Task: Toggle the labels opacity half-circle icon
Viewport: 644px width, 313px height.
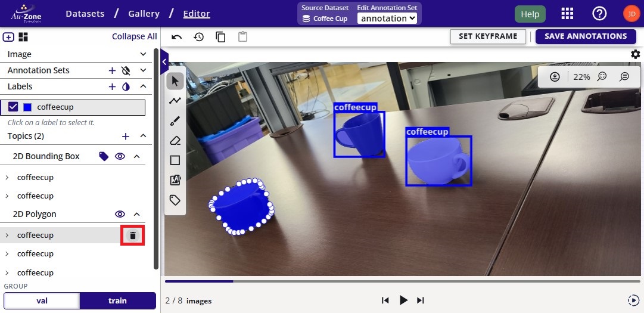Action: click(126, 86)
